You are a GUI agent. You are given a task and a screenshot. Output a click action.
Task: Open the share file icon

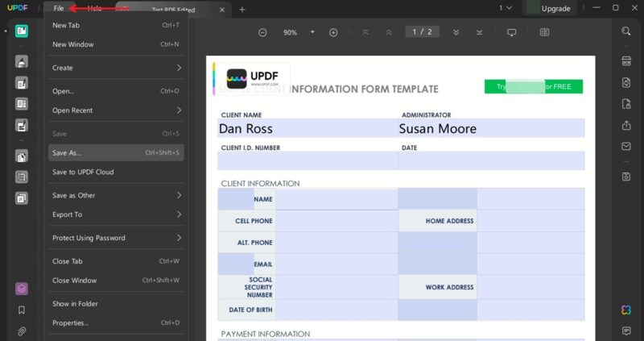pos(626,125)
